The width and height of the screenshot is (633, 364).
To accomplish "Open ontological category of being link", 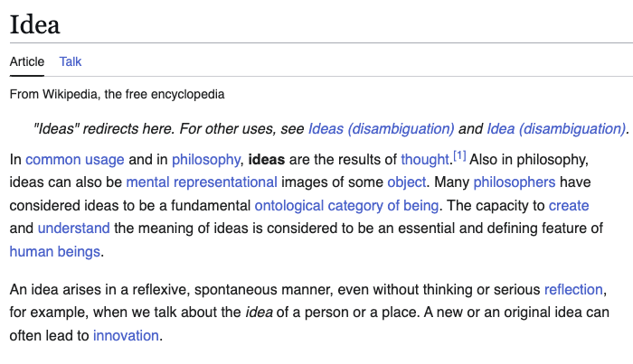I will click(x=346, y=206).
